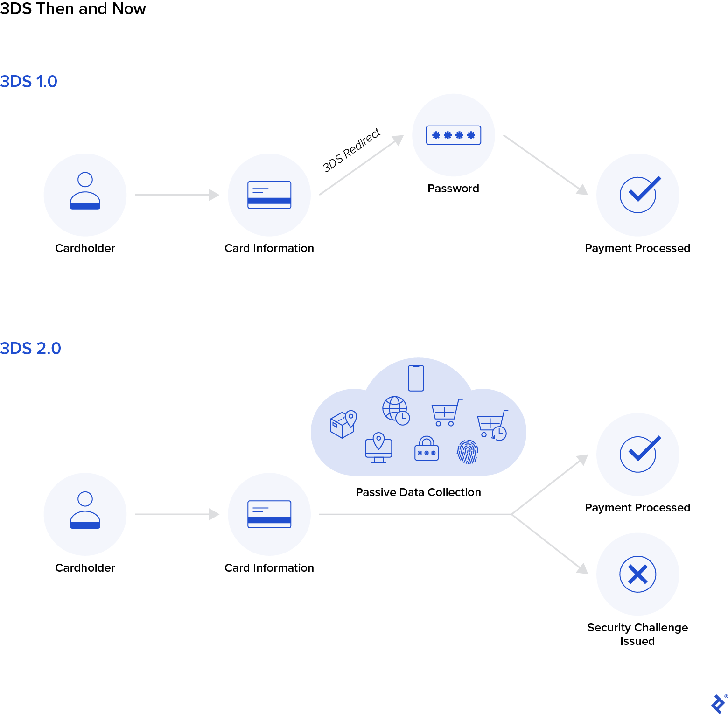
Task: Select the Password asterisk field icon
Action: pos(453,135)
